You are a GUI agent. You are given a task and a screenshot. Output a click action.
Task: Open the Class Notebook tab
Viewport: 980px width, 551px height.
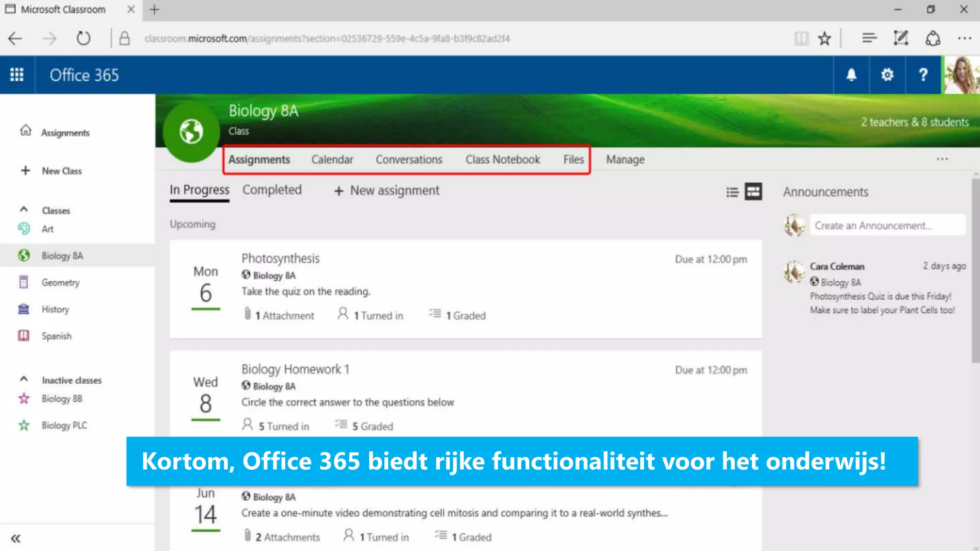pyautogui.click(x=502, y=159)
